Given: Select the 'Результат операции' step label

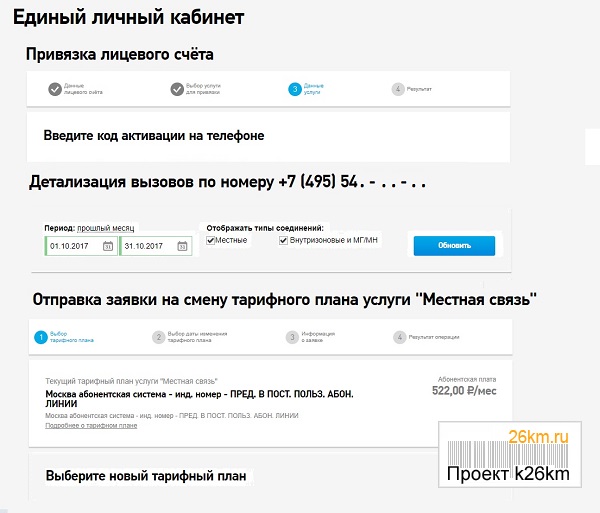Looking at the screenshot, I should (434, 337).
